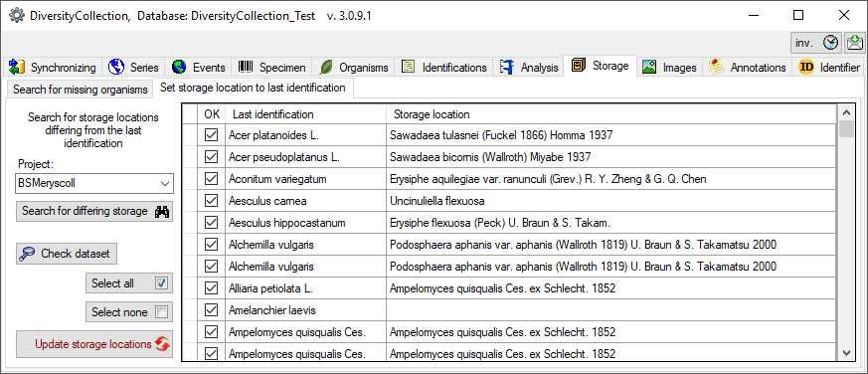
Task: Click the clock icon beside inv.
Action: [x=830, y=43]
